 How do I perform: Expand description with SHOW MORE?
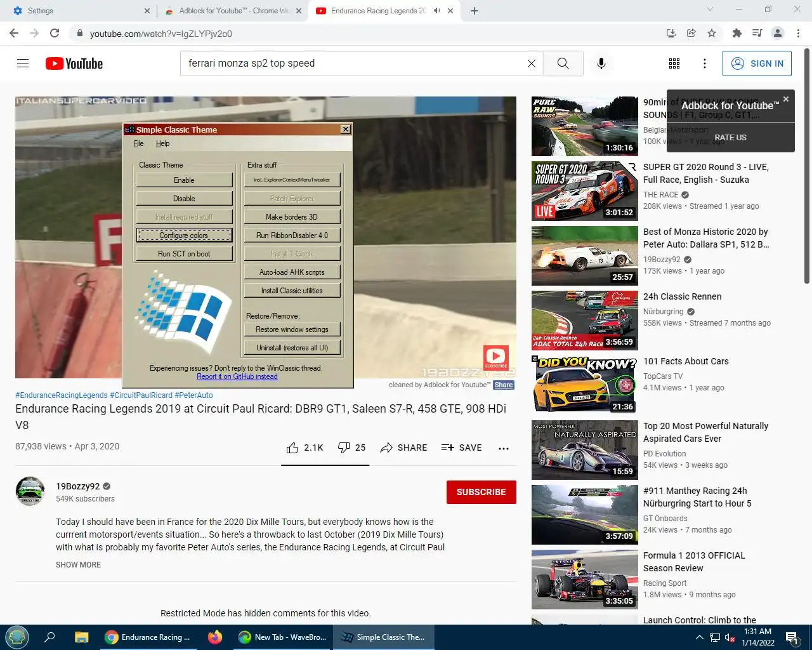tap(78, 565)
